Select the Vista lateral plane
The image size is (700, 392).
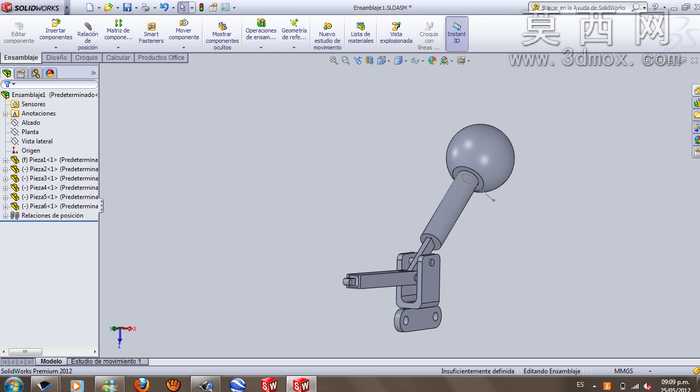point(37,142)
